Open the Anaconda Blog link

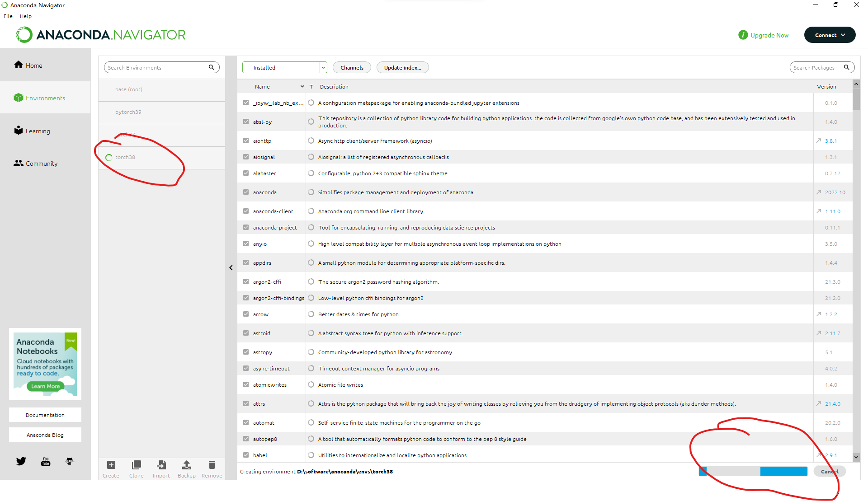(x=45, y=435)
